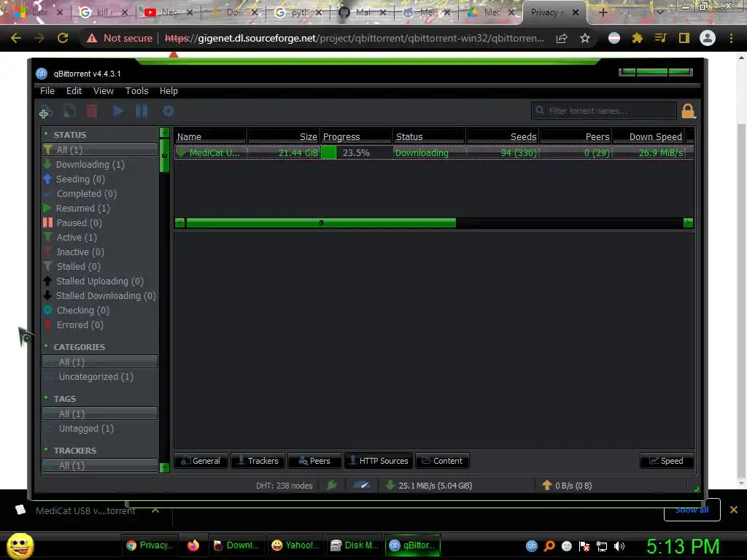
Task: Select the Downloading (1) status filter
Action: point(99,164)
